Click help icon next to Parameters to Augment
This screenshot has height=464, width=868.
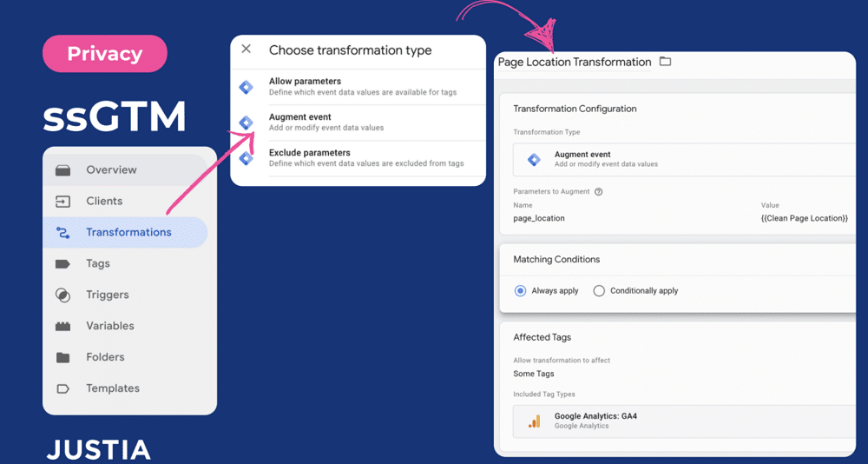point(598,192)
